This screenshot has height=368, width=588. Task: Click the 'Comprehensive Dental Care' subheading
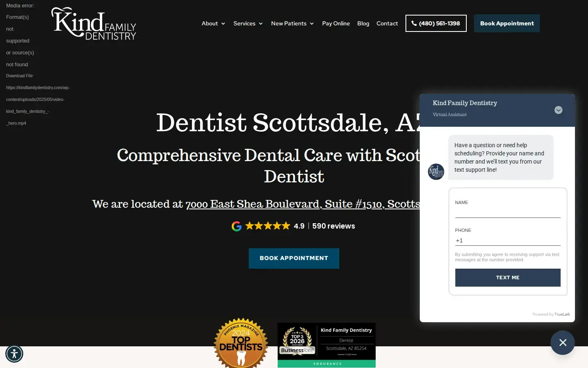pyautogui.click(x=269, y=166)
